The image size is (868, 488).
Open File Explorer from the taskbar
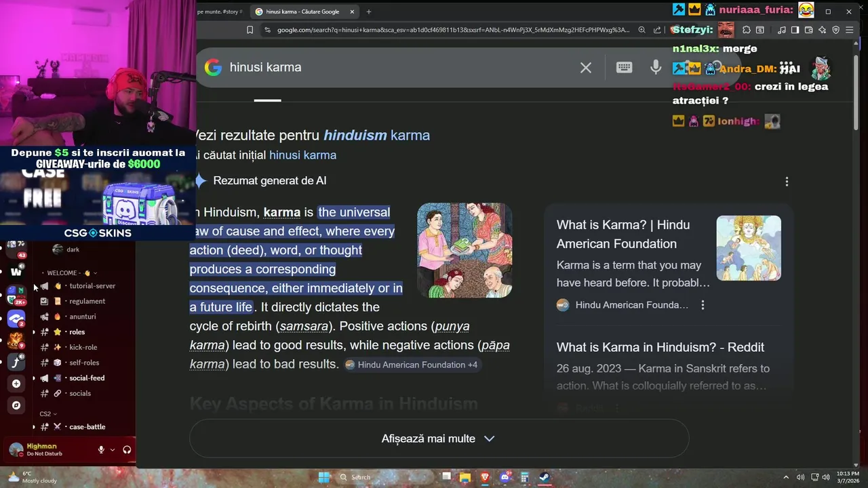point(465,477)
